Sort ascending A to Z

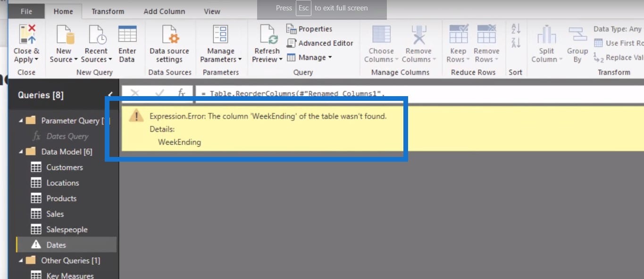click(x=516, y=28)
